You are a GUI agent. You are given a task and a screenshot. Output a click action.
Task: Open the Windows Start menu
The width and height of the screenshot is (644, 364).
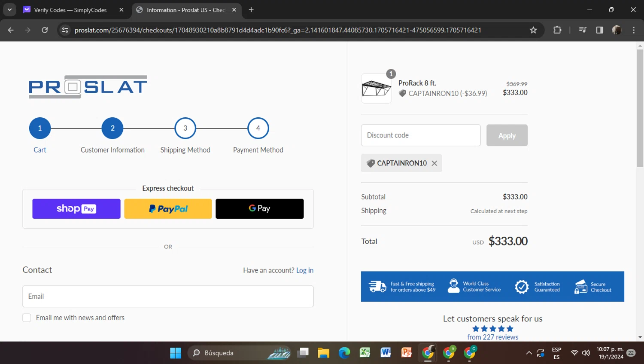pyautogui.click(x=176, y=353)
